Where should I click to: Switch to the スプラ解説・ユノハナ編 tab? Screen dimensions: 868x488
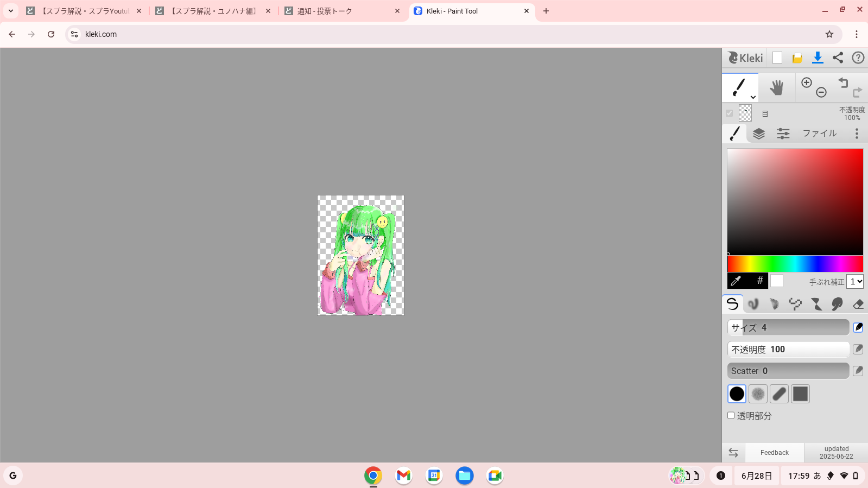tap(214, 11)
